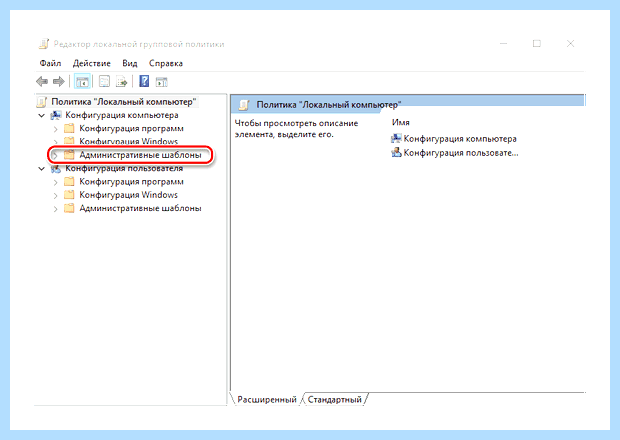This screenshot has height=440, width=620.
Task: Minimize the policy editor window
Action: (x=503, y=43)
